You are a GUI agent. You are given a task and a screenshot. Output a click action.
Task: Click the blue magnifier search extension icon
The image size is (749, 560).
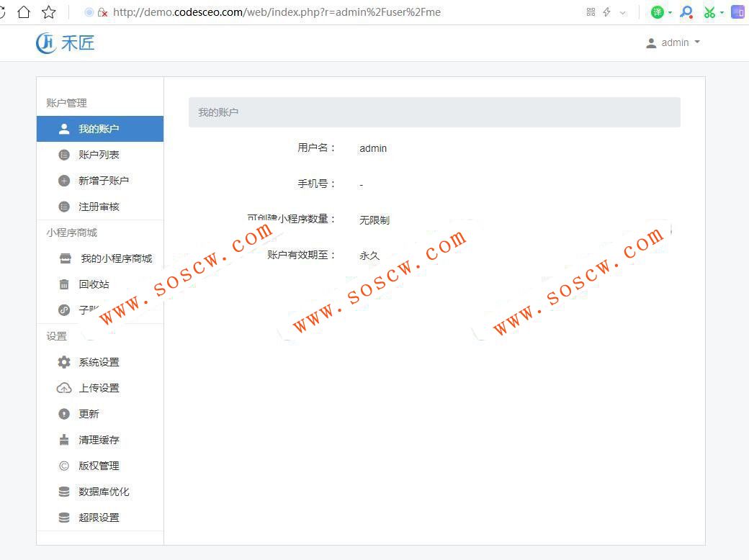[687, 12]
